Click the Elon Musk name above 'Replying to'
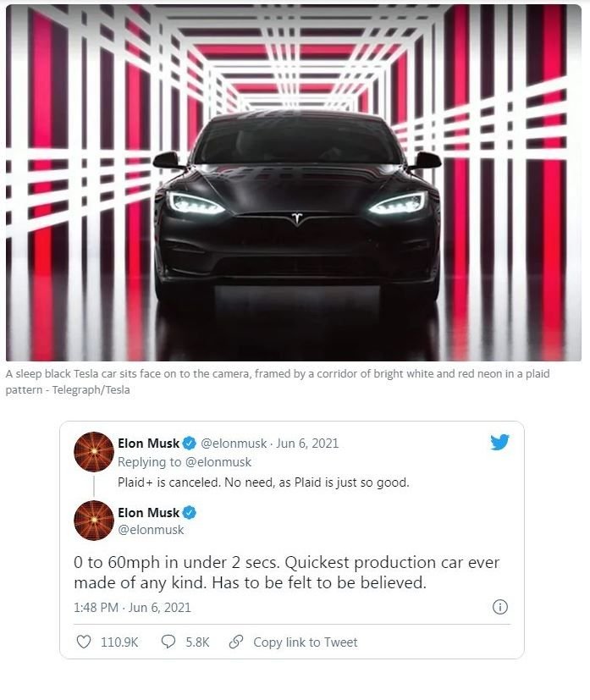Image resolution: width=590 pixels, height=700 pixels. pyautogui.click(x=149, y=444)
